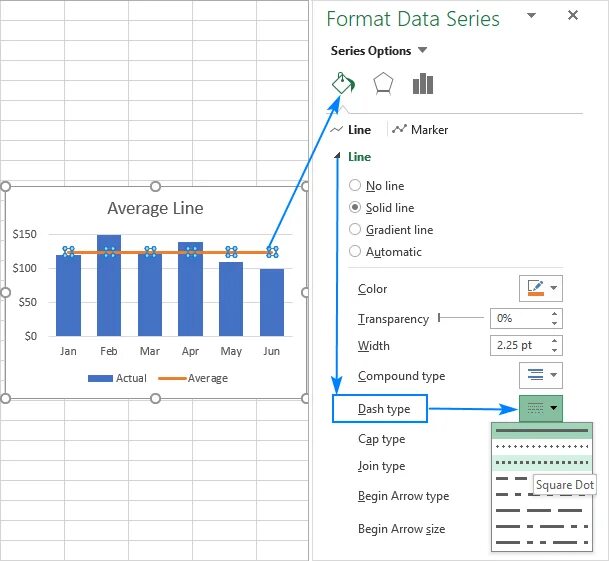Open the Series Options bar chart tab

(x=423, y=84)
